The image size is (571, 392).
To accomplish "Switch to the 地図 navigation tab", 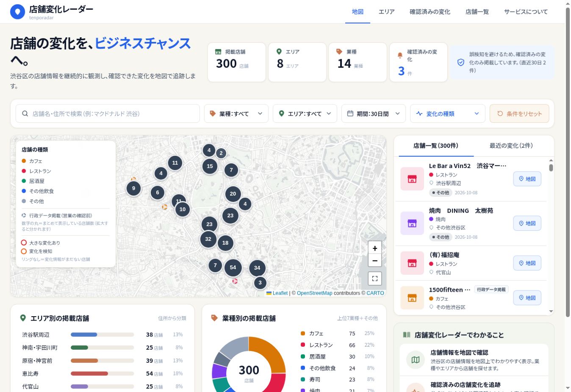I will coord(358,12).
